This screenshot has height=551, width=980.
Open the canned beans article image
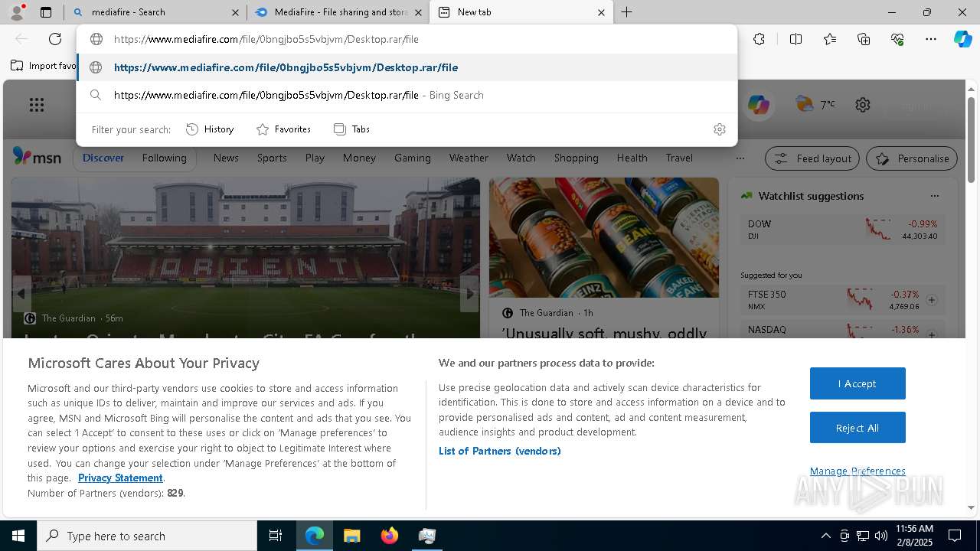(604, 238)
